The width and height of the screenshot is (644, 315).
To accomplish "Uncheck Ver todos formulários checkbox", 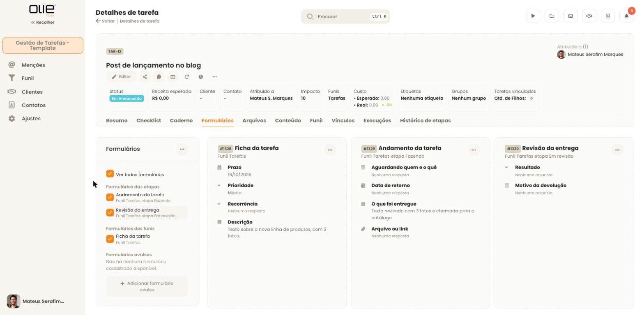I will pyautogui.click(x=110, y=174).
